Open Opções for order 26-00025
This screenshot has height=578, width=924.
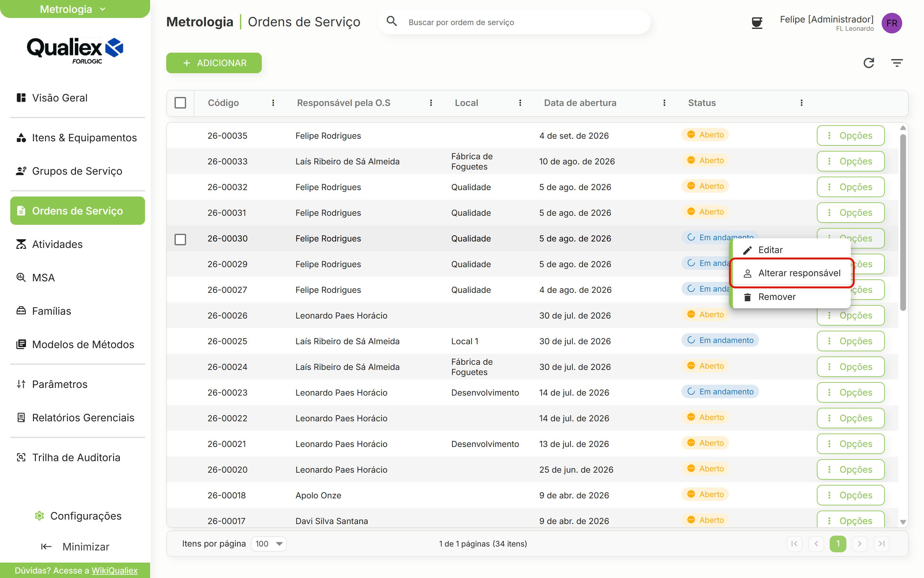pos(850,341)
